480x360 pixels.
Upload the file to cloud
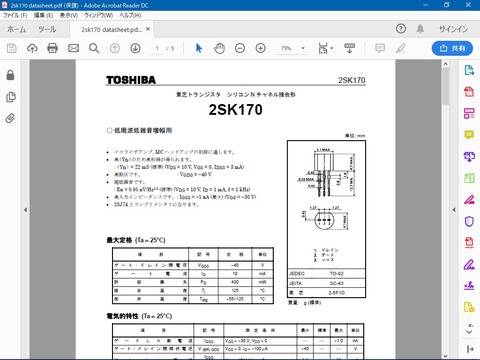32,48
